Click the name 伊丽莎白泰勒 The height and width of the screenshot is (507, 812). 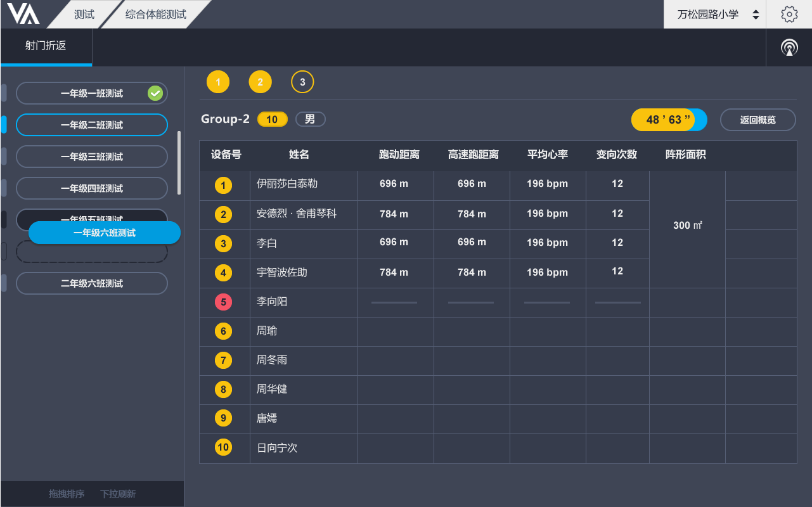[287, 184]
